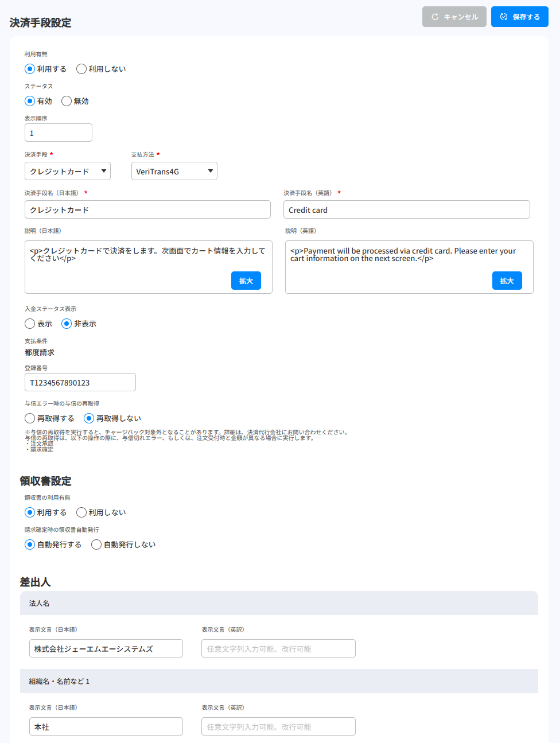560x743 pixels.
Task: Select 利用しない under 利用有無
Action: point(81,69)
